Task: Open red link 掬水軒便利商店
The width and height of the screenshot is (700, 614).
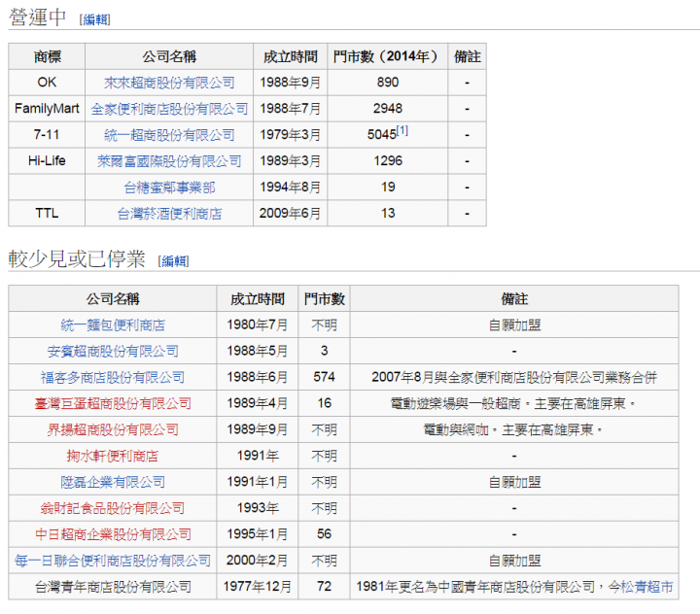Action: pyautogui.click(x=113, y=456)
